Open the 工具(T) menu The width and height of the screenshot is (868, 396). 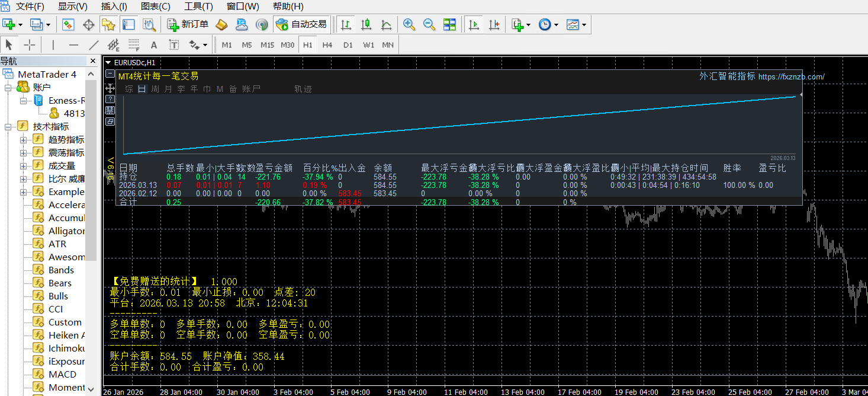tap(198, 7)
